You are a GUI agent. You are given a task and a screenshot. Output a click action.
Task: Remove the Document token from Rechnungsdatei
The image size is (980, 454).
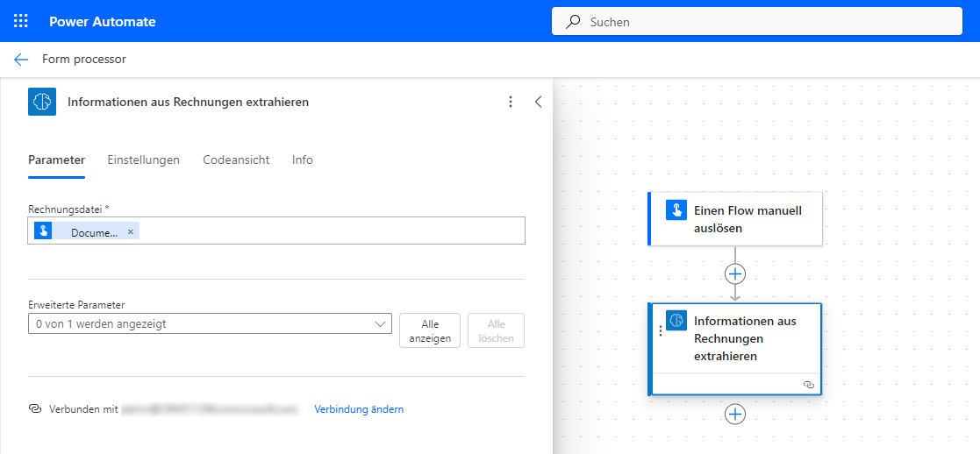click(x=131, y=231)
